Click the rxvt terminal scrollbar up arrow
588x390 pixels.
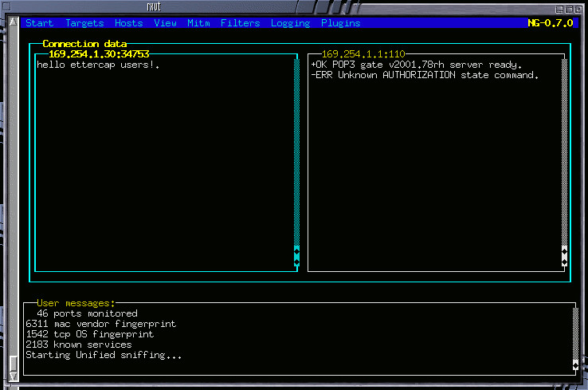(14, 22)
